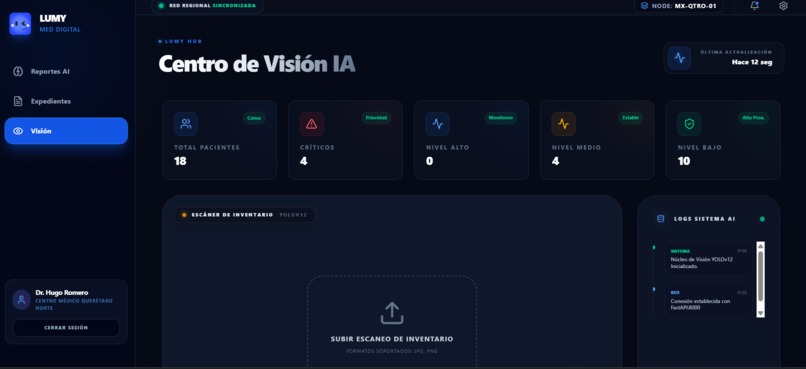Click the NIVEL MEDIO card label
The height and width of the screenshot is (369, 806).
click(x=576, y=147)
